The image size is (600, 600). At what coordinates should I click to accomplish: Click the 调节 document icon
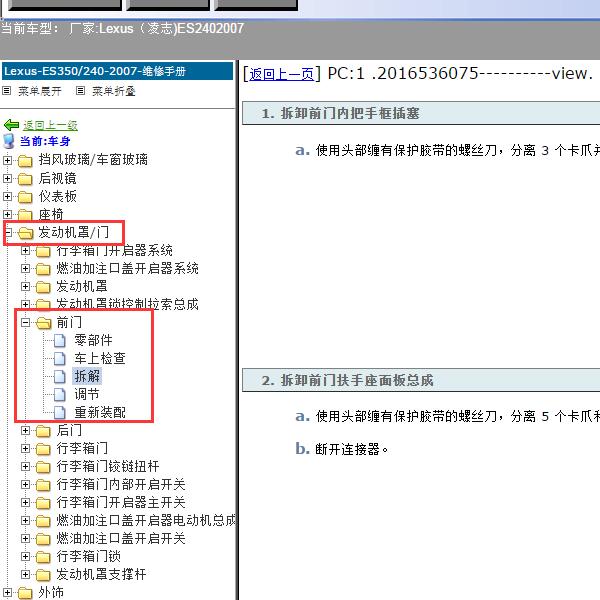(60, 394)
